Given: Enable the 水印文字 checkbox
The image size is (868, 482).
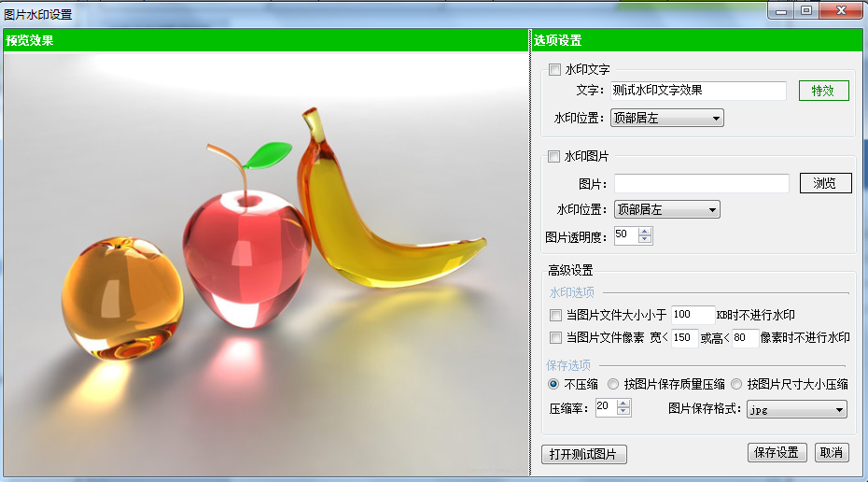Looking at the screenshot, I should 555,70.
